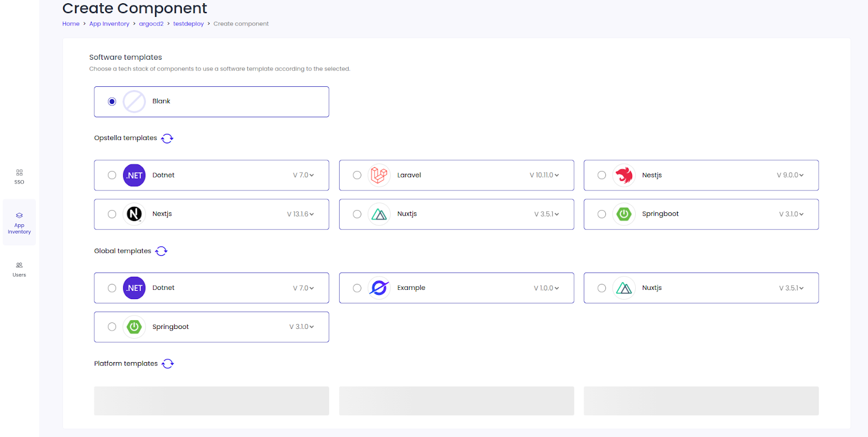
Task: Click the Laravel logo icon
Action: coord(379,175)
